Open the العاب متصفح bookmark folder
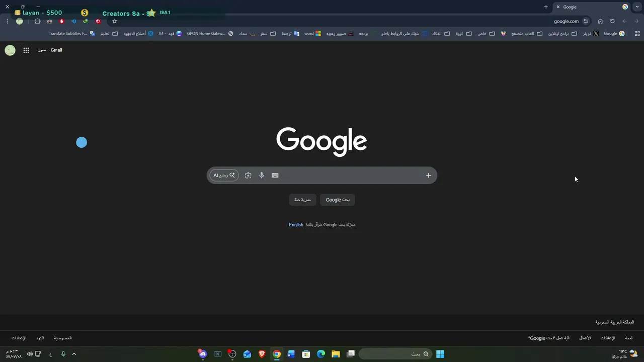 527,34
